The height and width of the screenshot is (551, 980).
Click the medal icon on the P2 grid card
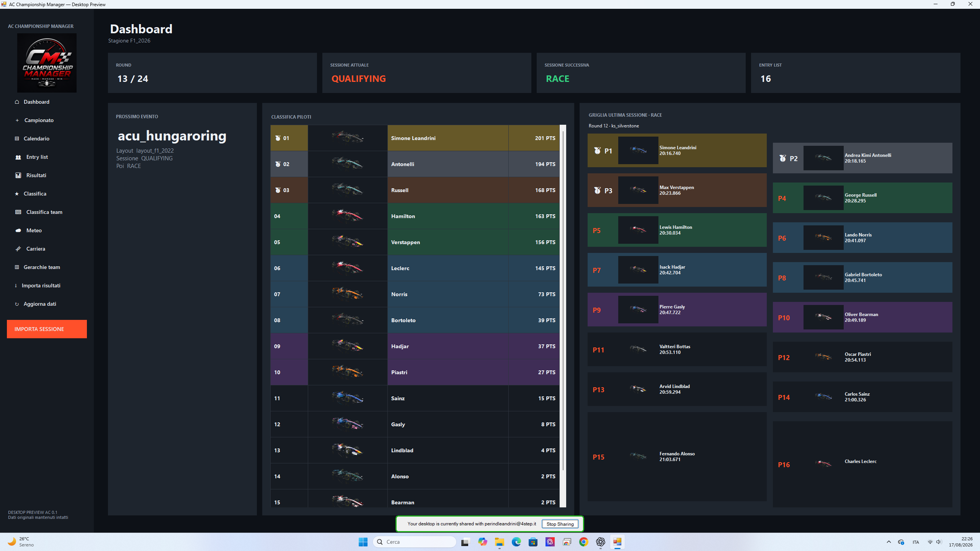(x=783, y=158)
